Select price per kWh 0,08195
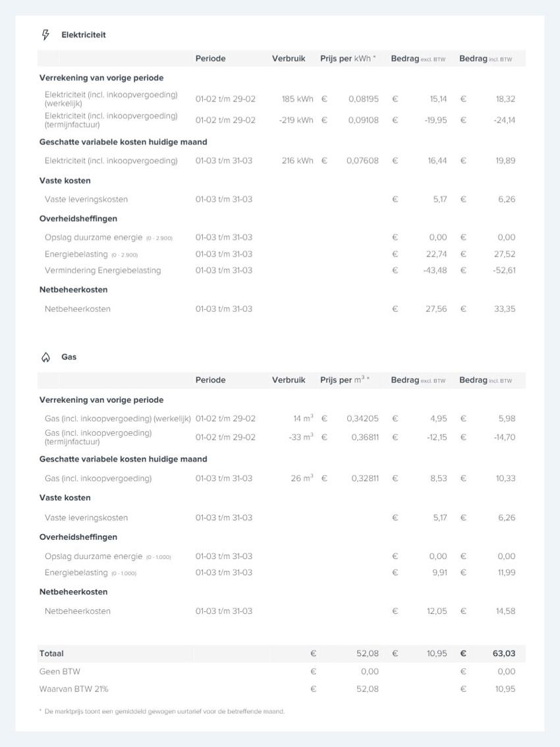This screenshot has height=747, width=560. coord(363,99)
